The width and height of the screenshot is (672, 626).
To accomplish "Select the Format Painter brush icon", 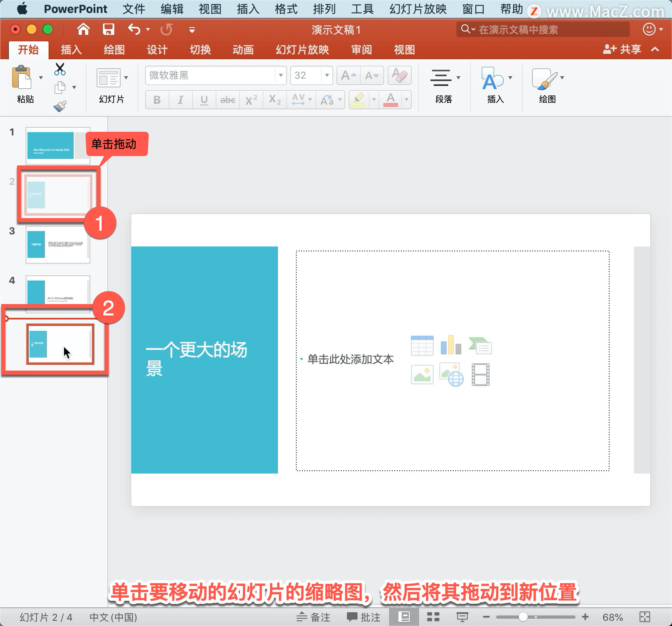I will pyautogui.click(x=60, y=106).
